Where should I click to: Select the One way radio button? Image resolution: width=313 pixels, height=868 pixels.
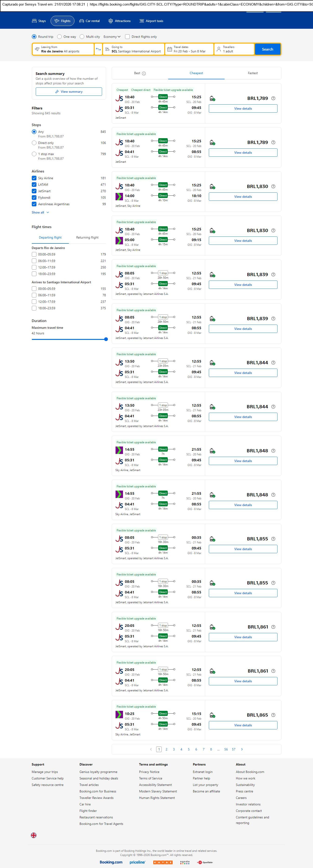tap(60, 37)
